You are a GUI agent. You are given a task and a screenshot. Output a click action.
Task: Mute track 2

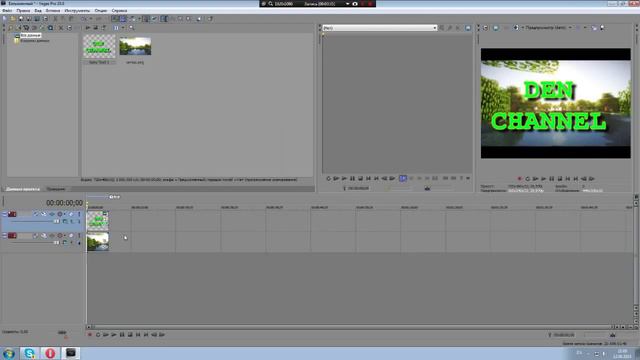[x=71, y=236]
